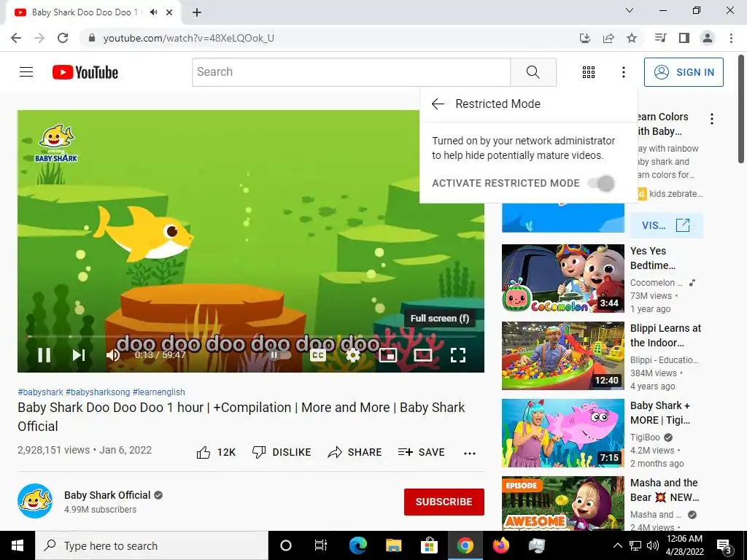
Task: Open the TigiBoo channel name
Action: point(645,437)
